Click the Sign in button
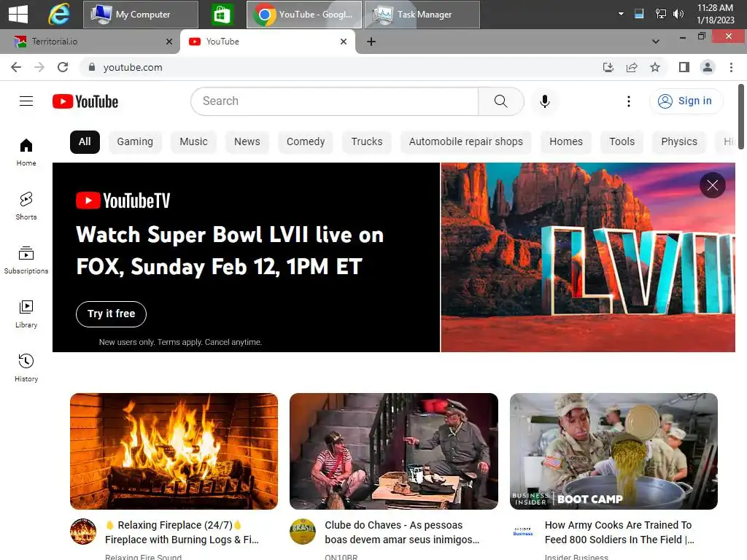747x560 pixels. point(686,101)
